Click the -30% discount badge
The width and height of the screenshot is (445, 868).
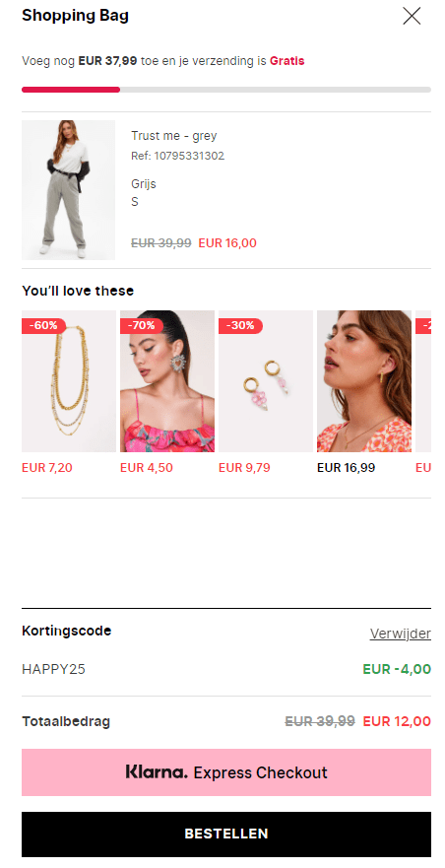click(x=240, y=325)
